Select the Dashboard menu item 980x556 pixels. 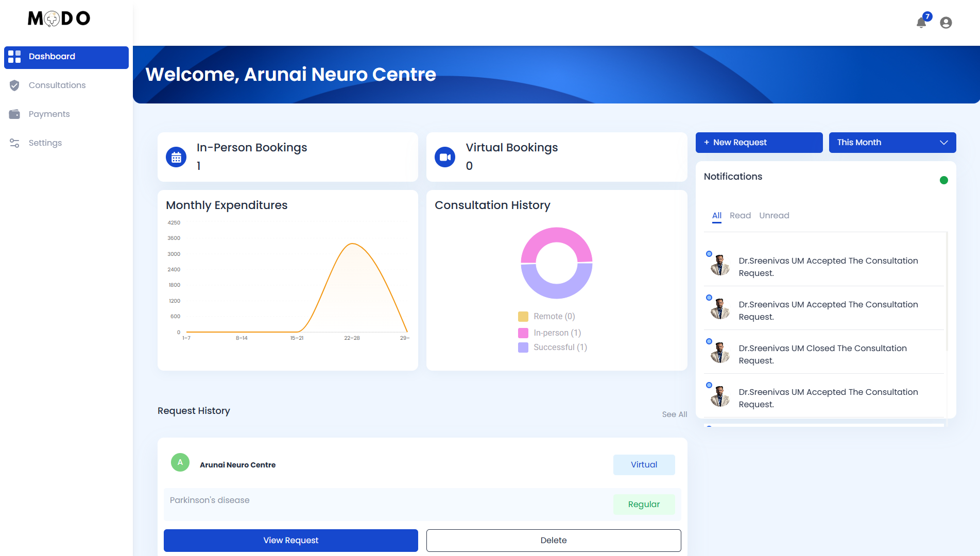click(x=66, y=57)
